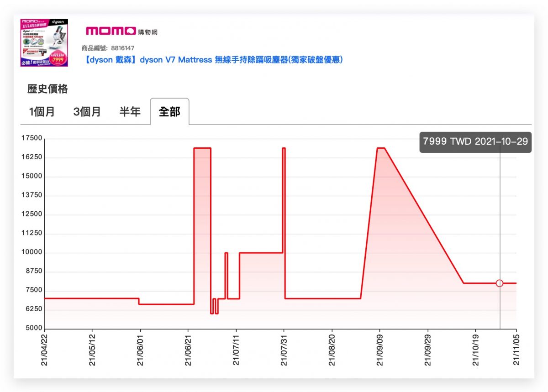
Task: Click the 13750 y-axis label
Action: (32, 195)
